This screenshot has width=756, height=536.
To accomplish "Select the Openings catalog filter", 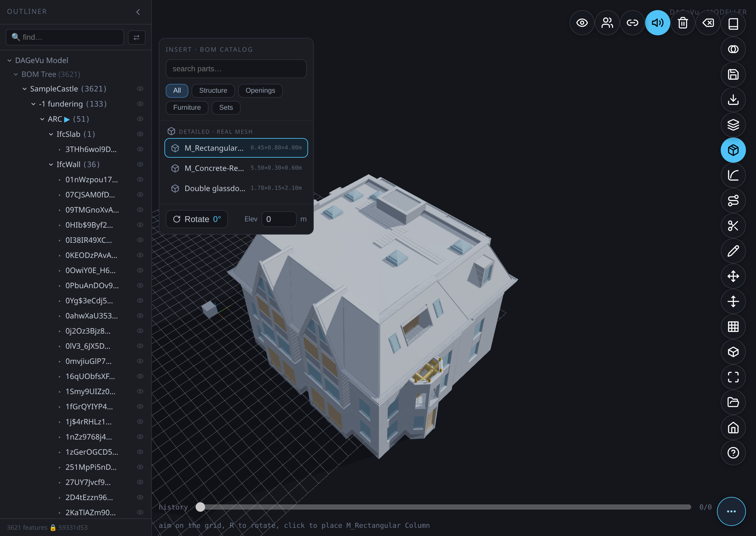I will (x=260, y=91).
